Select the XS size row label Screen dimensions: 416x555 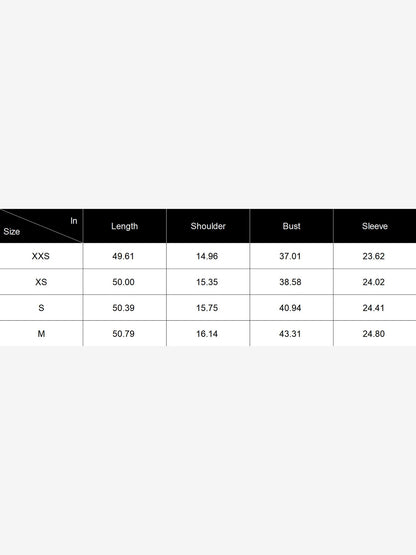(41, 282)
